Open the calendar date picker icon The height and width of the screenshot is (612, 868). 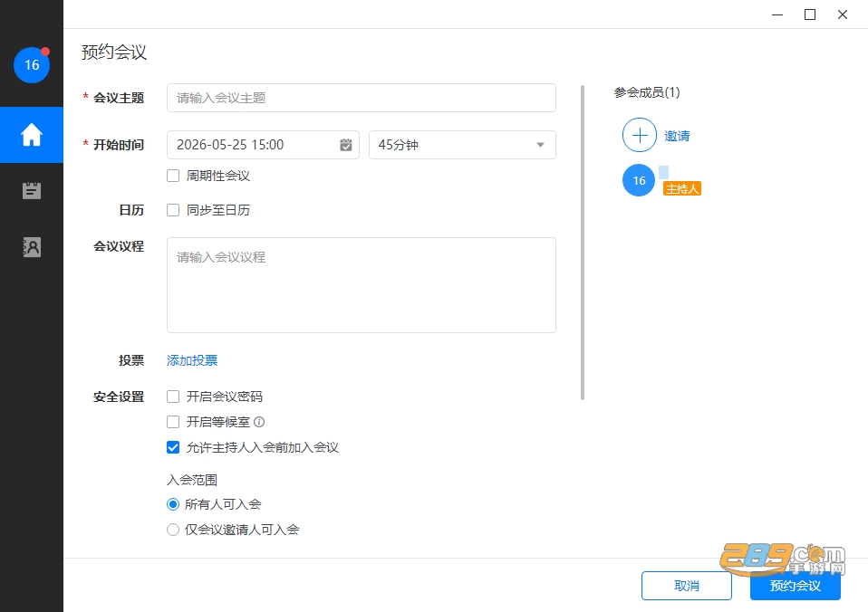346,145
